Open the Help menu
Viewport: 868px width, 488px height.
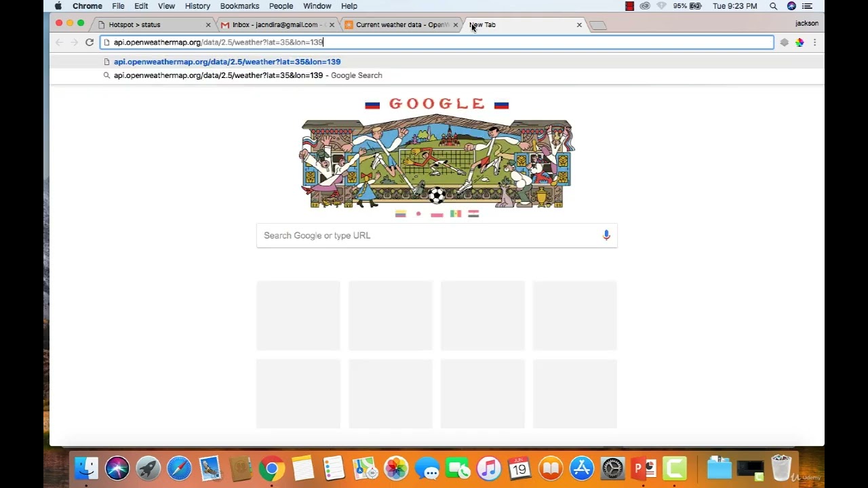click(x=349, y=6)
